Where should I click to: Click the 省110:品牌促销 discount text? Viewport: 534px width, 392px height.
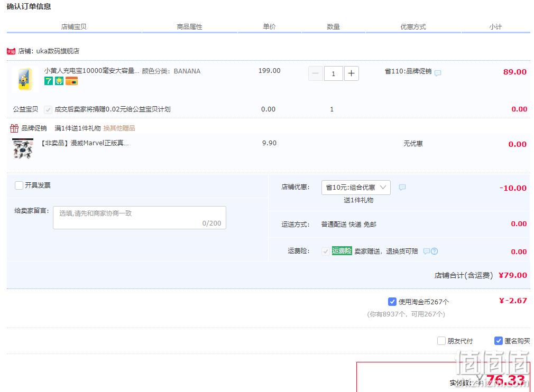point(408,71)
